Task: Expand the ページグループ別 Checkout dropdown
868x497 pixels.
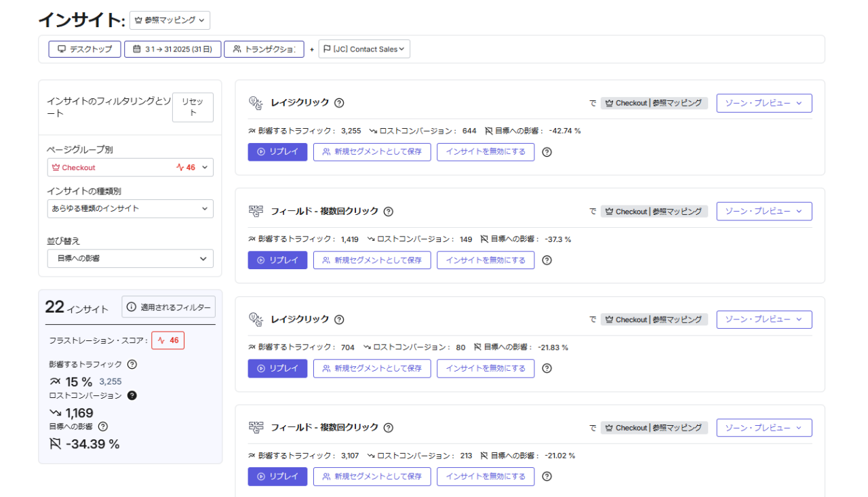Action: [130, 167]
